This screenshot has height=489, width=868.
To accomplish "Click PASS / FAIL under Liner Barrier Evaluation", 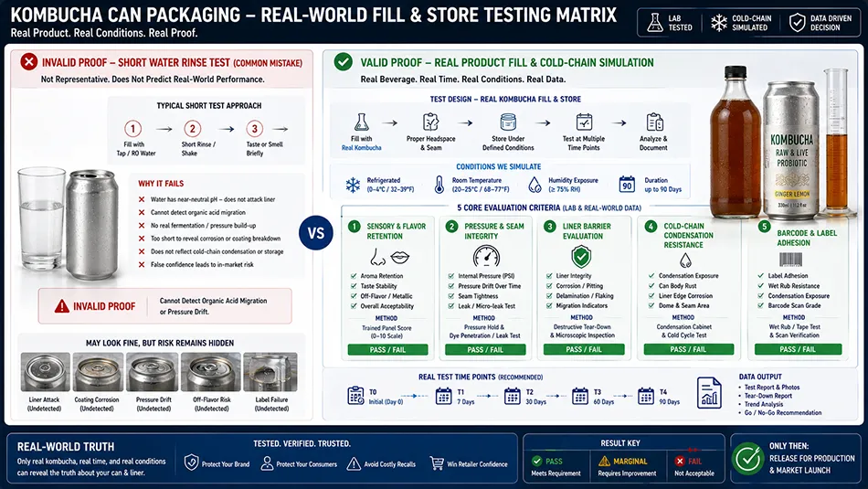I will click(x=584, y=349).
